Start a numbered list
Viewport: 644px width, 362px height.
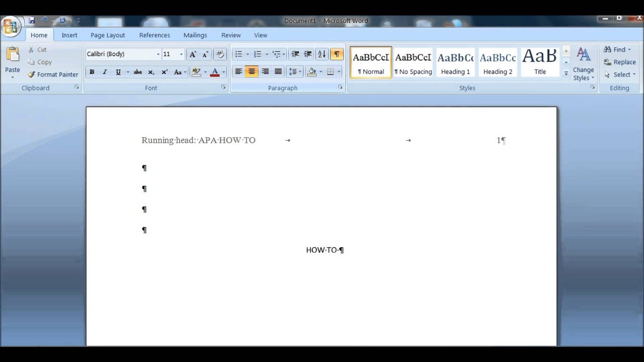(x=258, y=54)
